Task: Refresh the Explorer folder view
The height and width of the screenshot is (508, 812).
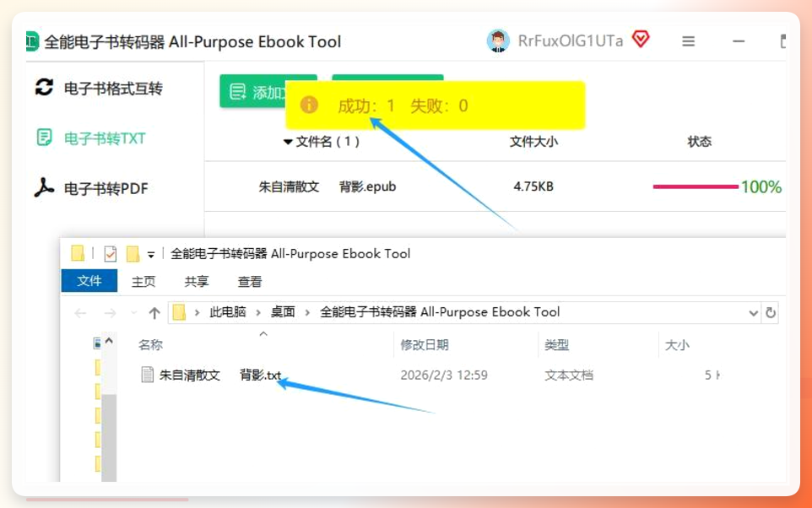Action: [x=771, y=313]
